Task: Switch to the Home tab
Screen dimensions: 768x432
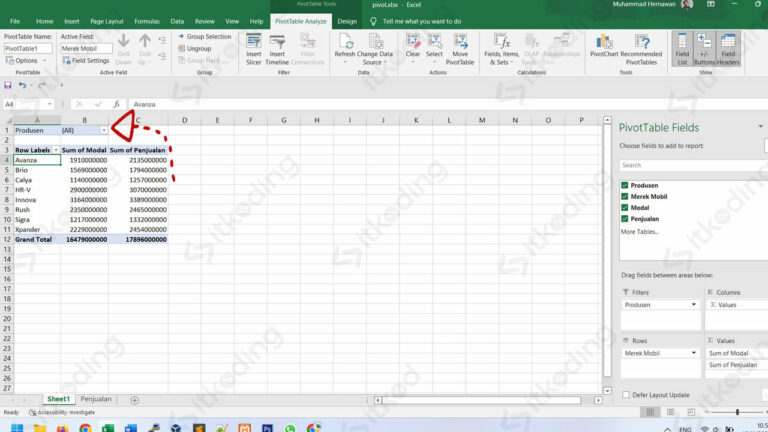Action: [45, 22]
